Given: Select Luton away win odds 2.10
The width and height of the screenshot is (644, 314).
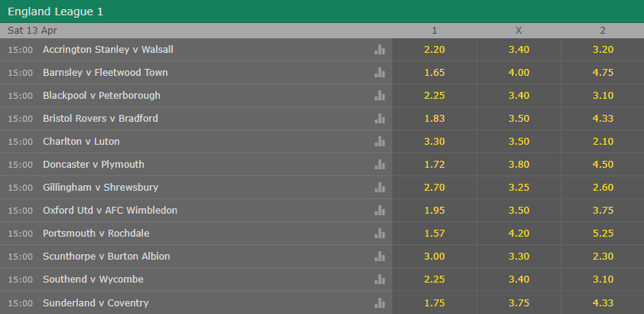Looking at the screenshot, I should [603, 142].
